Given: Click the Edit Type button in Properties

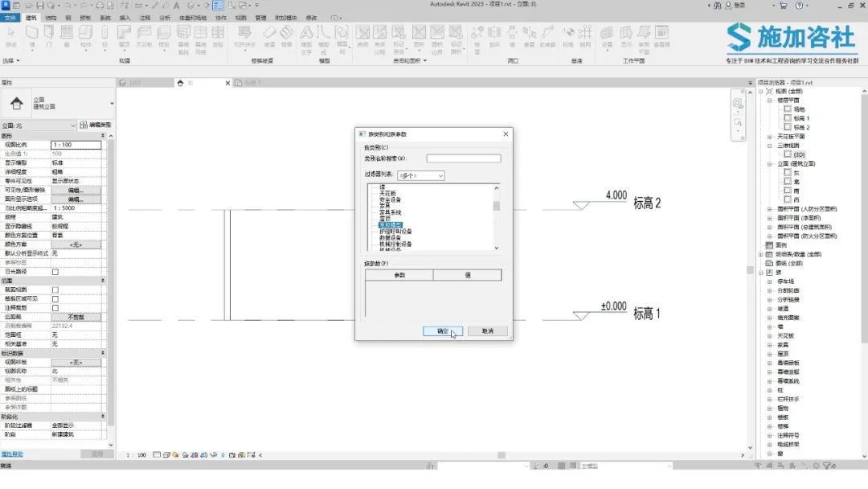Looking at the screenshot, I should tap(95, 125).
